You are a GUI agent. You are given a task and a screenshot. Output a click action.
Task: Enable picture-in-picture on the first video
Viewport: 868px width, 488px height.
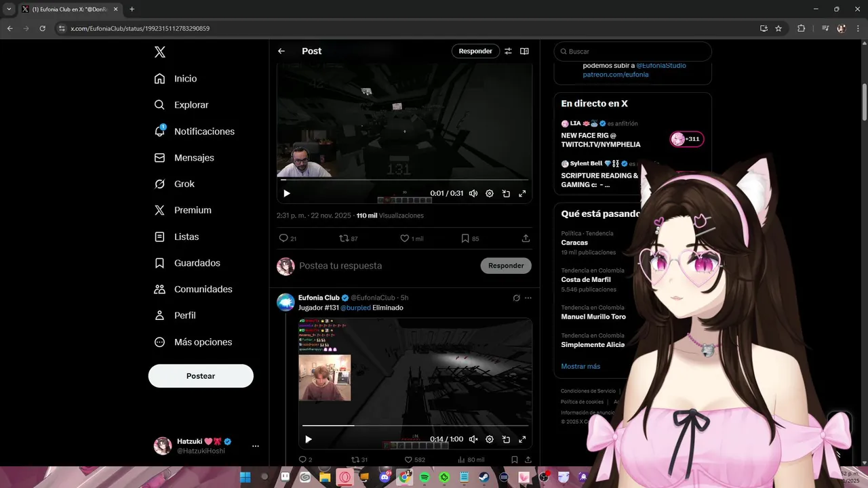tap(506, 193)
